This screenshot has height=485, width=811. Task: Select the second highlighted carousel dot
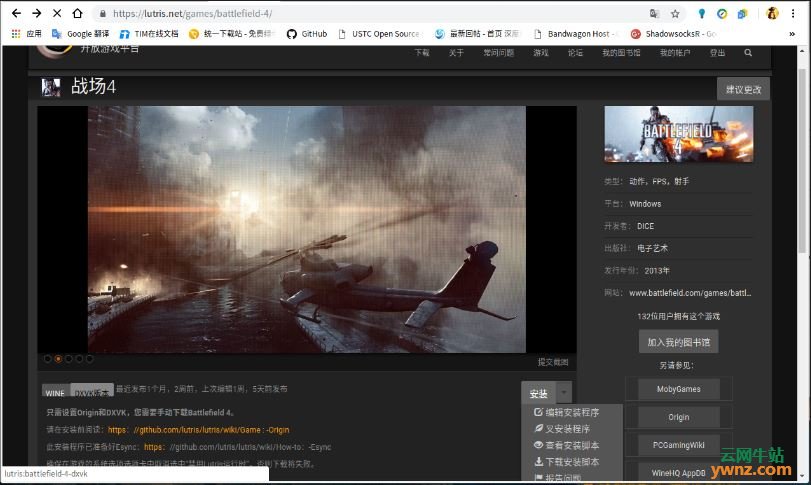(x=58, y=358)
